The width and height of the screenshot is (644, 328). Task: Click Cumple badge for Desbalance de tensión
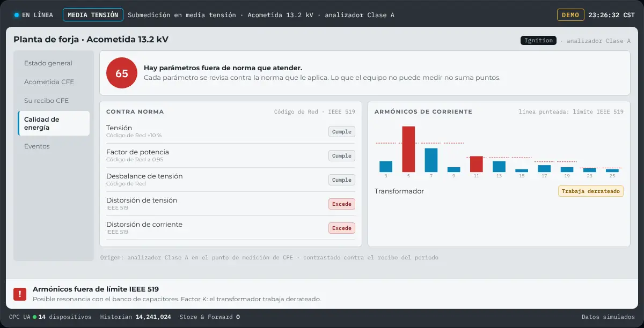click(342, 180)
